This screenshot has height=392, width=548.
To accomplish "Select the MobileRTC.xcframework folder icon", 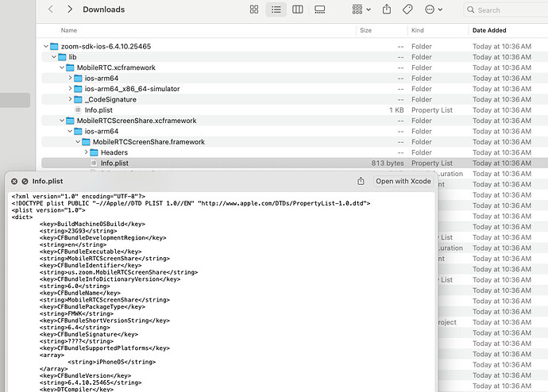I will click(70, 67).
